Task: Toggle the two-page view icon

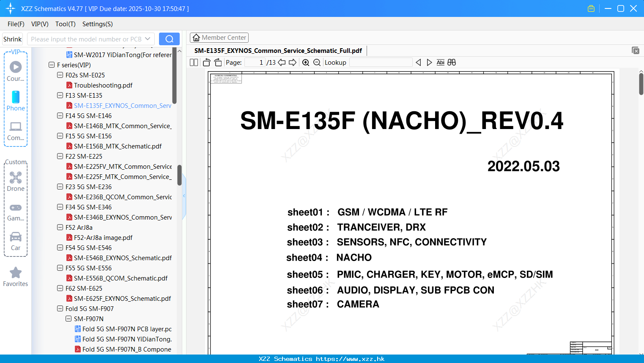Action: click(194, 63)
